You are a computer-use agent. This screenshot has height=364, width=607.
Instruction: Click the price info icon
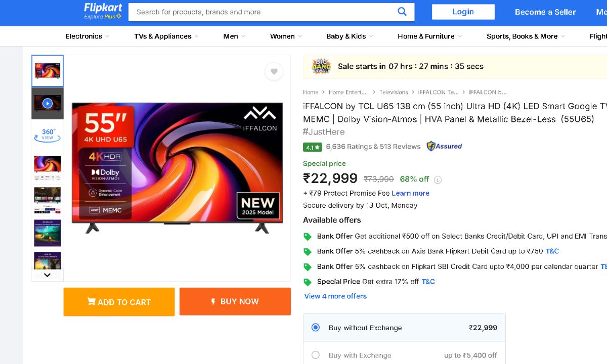[438, 179]
